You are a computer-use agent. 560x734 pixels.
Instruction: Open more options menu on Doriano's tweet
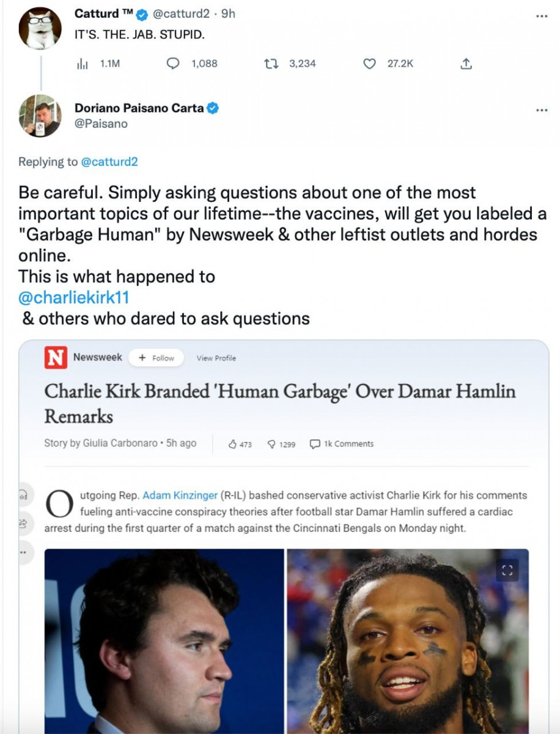(x=541, y=111)
